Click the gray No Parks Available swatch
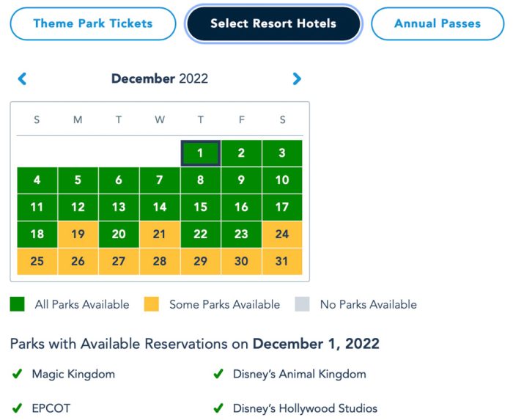The height and width of the screenshot is (420, 513). [302, 304]
